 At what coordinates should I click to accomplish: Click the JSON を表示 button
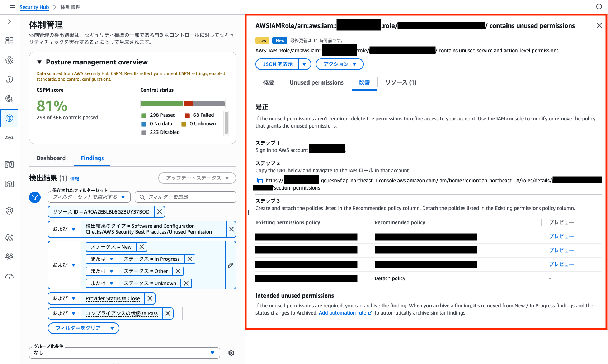click(x=278, y=64)
